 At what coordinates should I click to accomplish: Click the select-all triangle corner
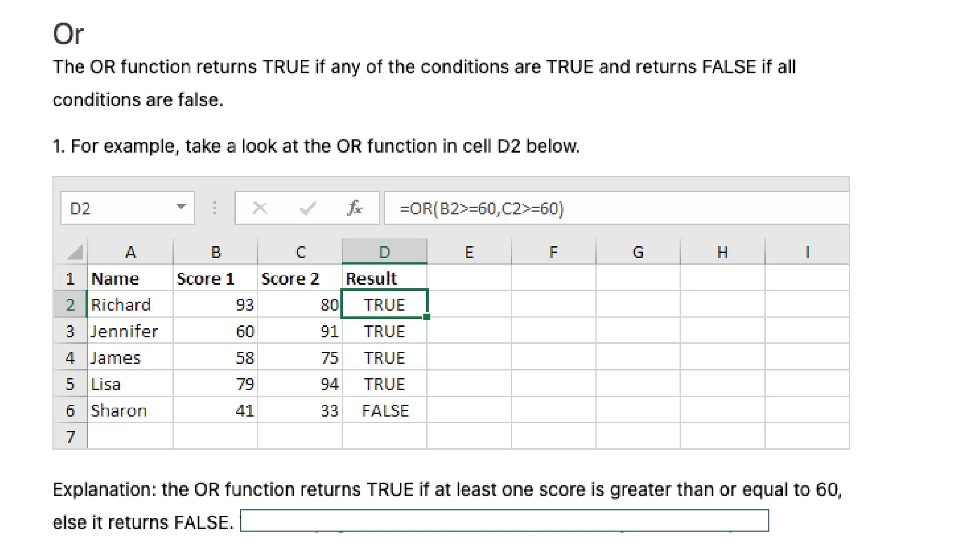(75, 252)
